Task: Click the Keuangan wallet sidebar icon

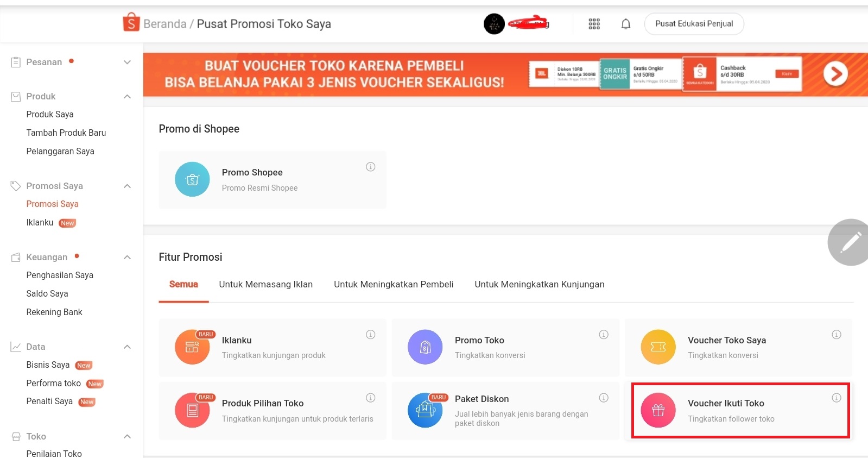Action: pyautogui.click(x=16, y=257)
